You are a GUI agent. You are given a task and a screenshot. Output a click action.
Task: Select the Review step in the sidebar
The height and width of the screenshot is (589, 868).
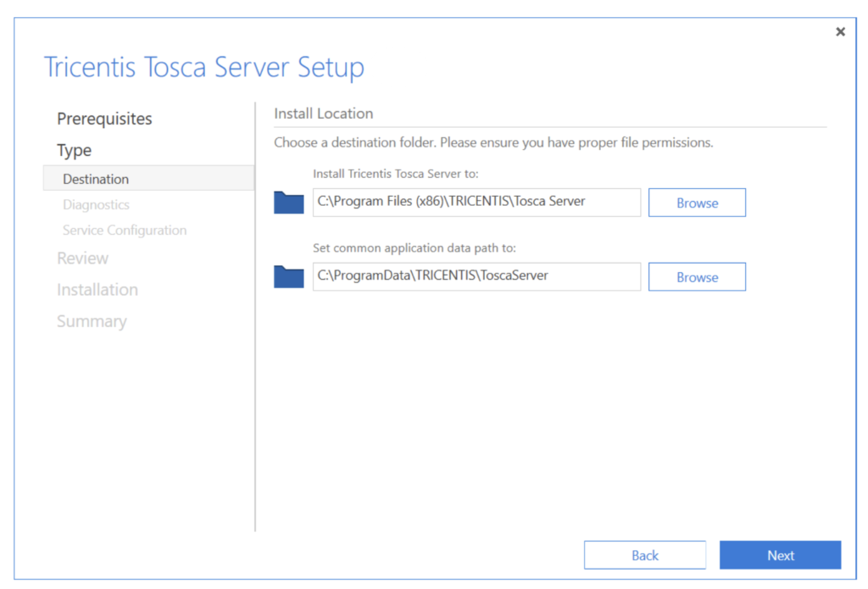[x=82, y=258]
